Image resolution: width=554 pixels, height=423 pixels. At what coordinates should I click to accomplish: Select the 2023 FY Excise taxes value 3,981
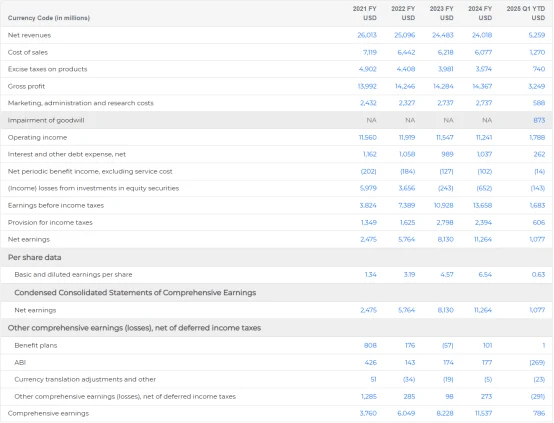(446, 69)
